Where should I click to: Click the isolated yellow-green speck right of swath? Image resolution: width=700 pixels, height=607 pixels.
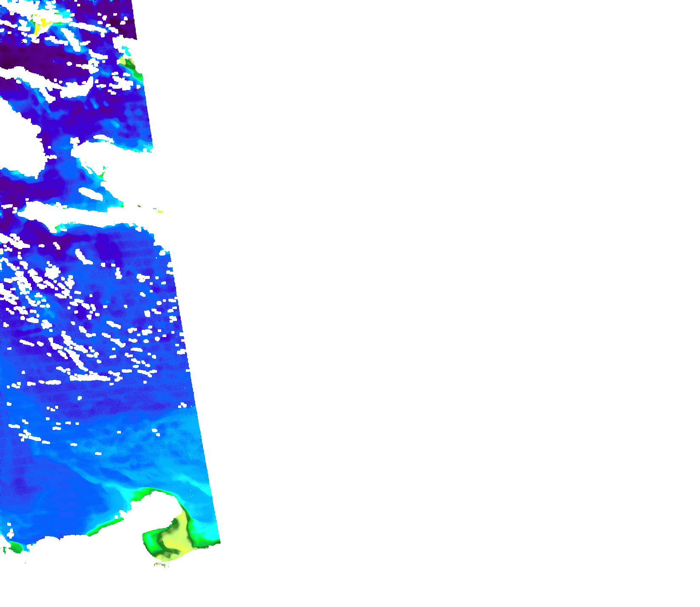159,211
